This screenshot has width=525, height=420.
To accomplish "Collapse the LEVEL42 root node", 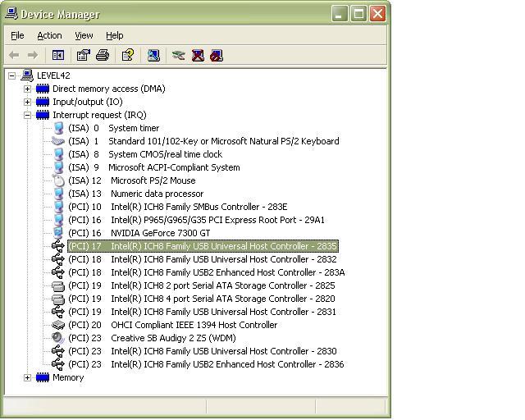I will (12, 75).
